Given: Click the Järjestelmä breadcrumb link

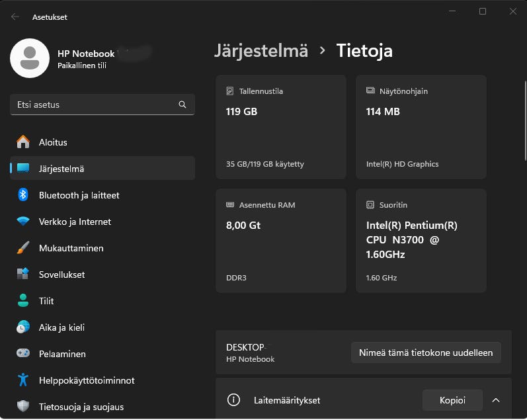Looking at the screenshot, I should coord(261,51).
